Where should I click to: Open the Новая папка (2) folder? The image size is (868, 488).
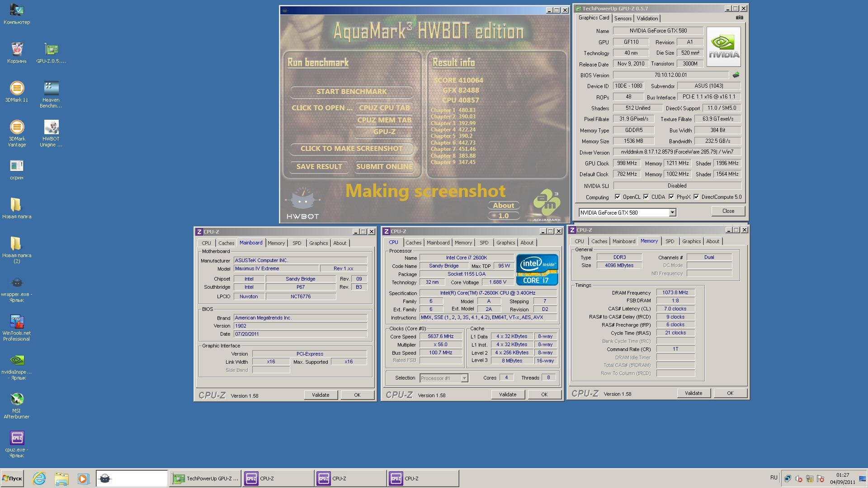[x=17, y=250]
